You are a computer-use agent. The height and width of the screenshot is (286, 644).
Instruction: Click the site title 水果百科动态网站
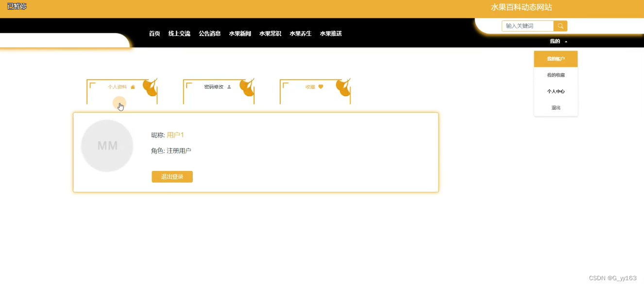pyautogui.click(x=521, y=7)
